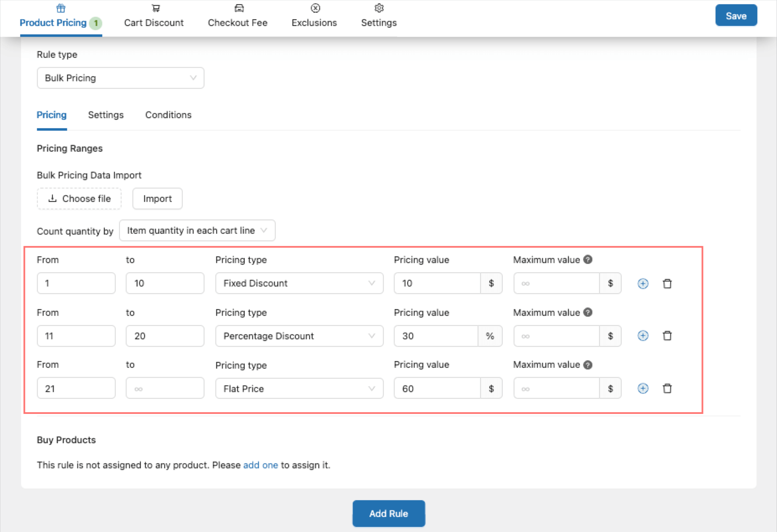Open the Conditions sub-tab

tap(168, 115)
